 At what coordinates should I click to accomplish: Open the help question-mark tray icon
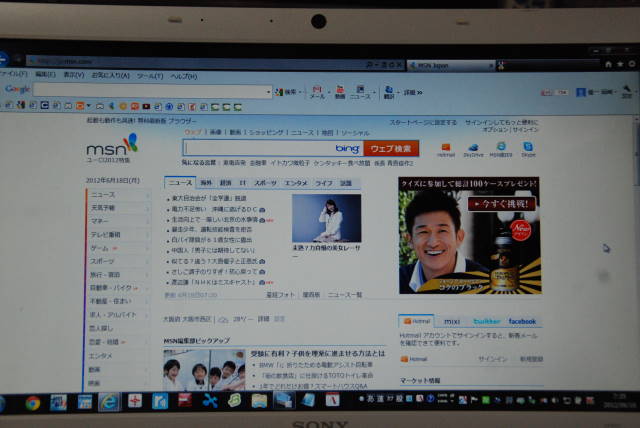[430, 399]
